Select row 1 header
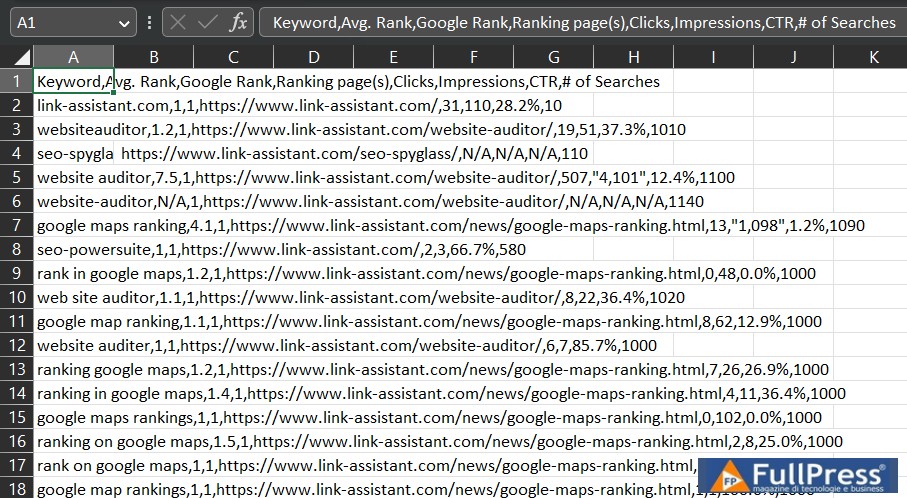This screenshot has height=498, width=907. 17,81
